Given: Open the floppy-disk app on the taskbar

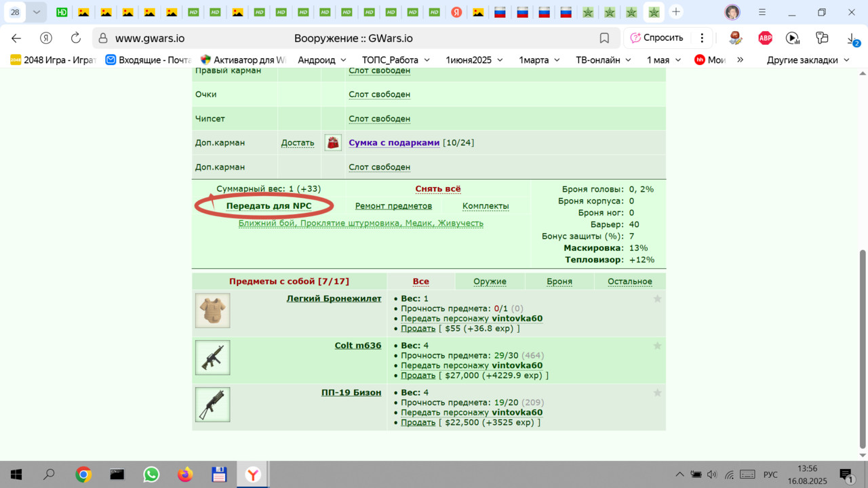Looking at the screenshot, I should (218, 474).
